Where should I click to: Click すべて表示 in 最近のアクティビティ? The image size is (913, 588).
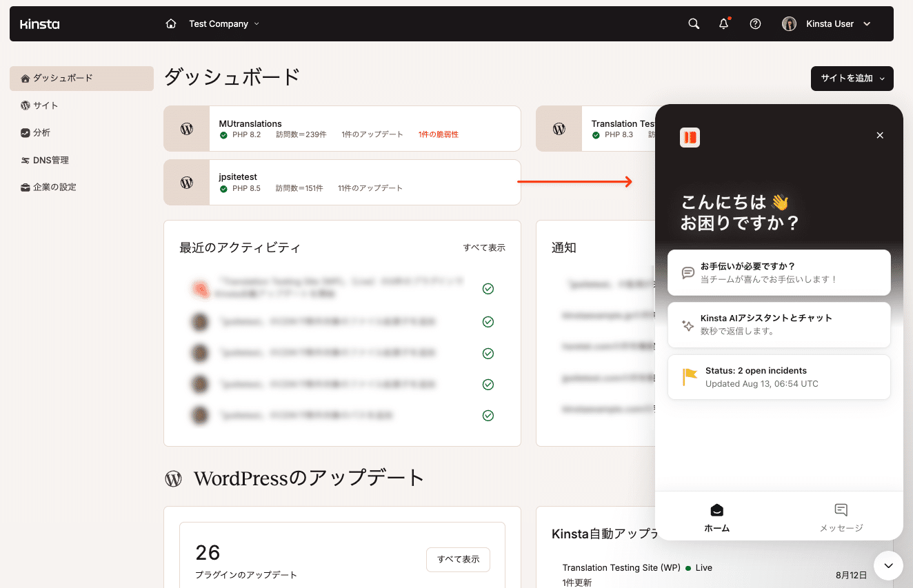pyautogui.click(x=484, y=247)
